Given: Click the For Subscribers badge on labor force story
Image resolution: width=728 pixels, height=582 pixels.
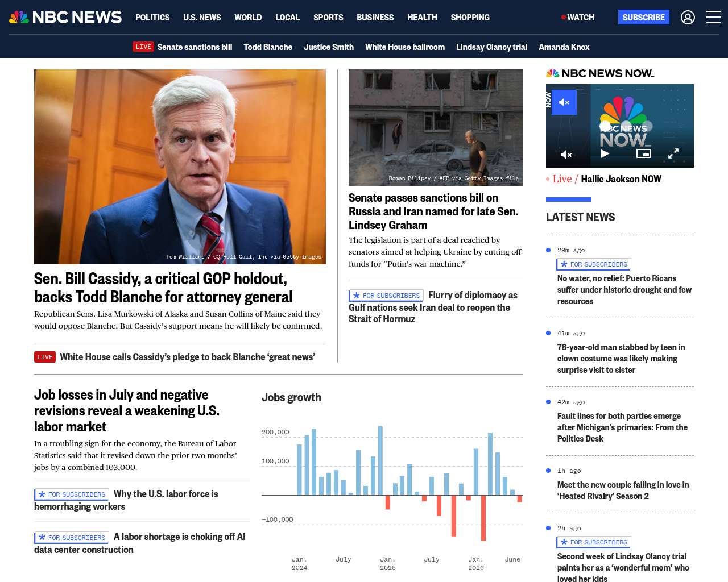Looking at the screenshot, I should coord(72,494).
